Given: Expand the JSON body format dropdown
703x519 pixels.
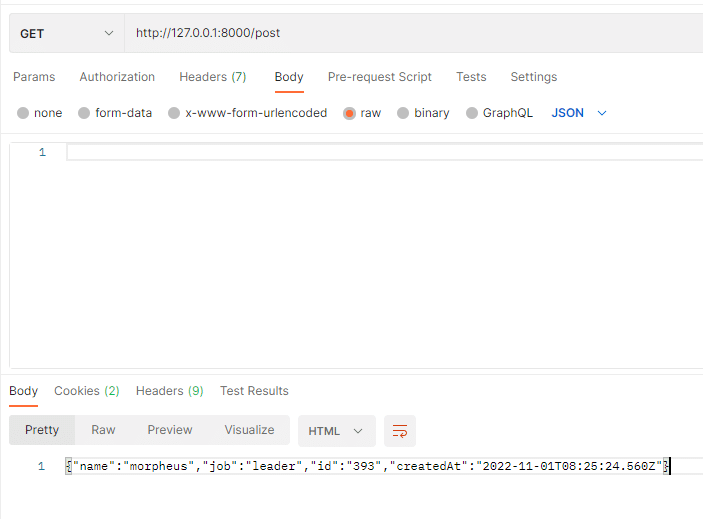Looking at the screenshot, I should 579,113.
